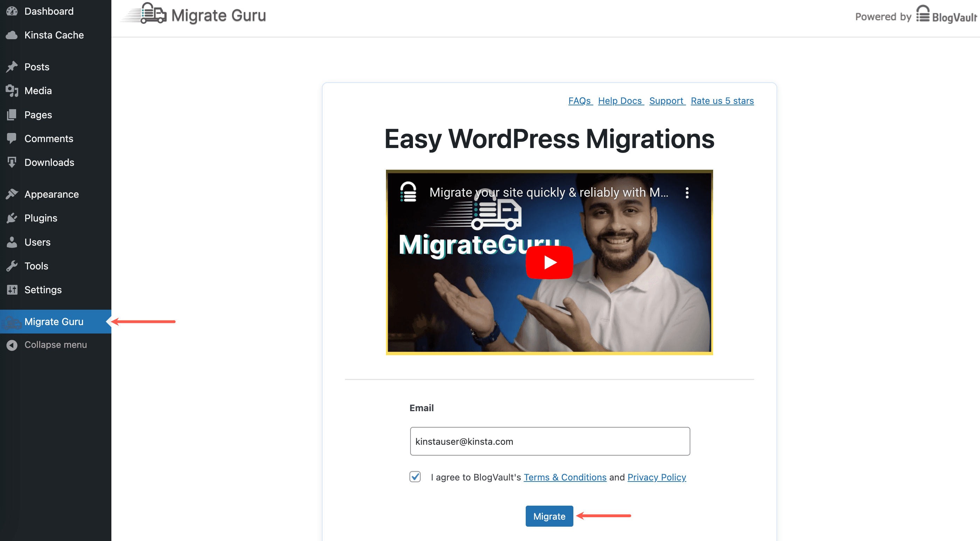Select the Comments speech bubble icon
Image resolution: width=980 pixels, height=541 pixels.
coord(12,138)
